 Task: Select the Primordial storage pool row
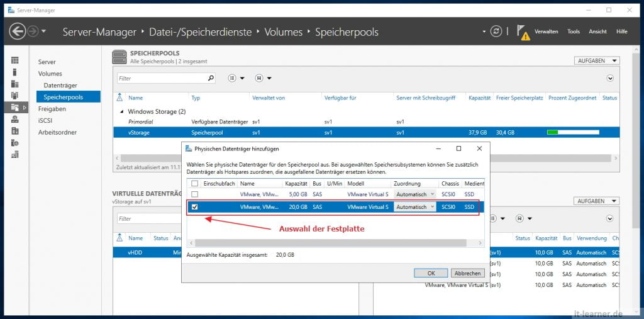click(x=366, y=122)
